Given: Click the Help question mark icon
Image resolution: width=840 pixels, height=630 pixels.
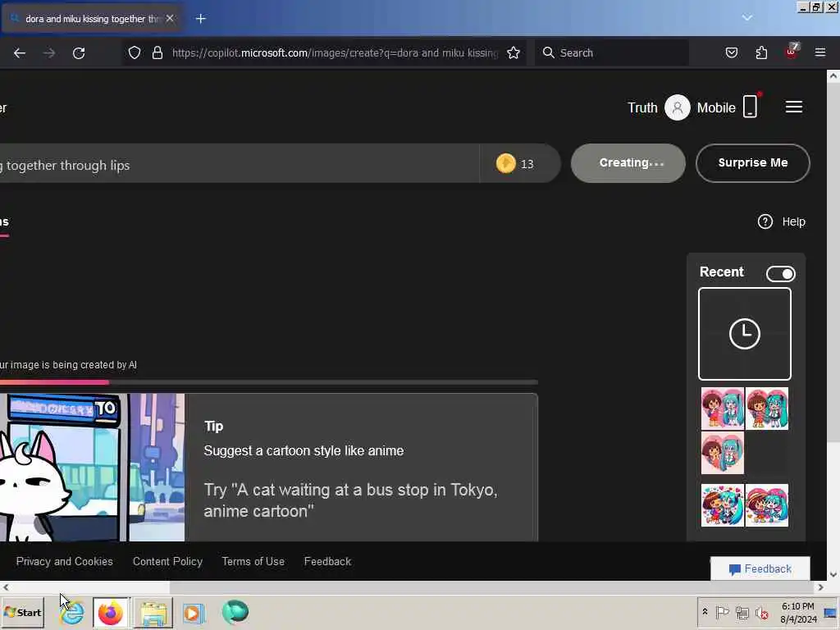Looking at the screenshot, I should point(765,221).
